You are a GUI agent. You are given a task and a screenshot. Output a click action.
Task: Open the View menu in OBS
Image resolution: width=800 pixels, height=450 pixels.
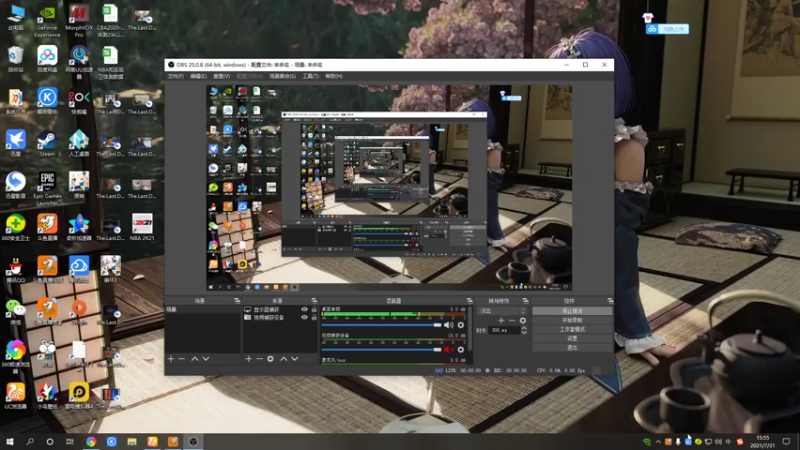pyautogui.click(x=221, y=76)
